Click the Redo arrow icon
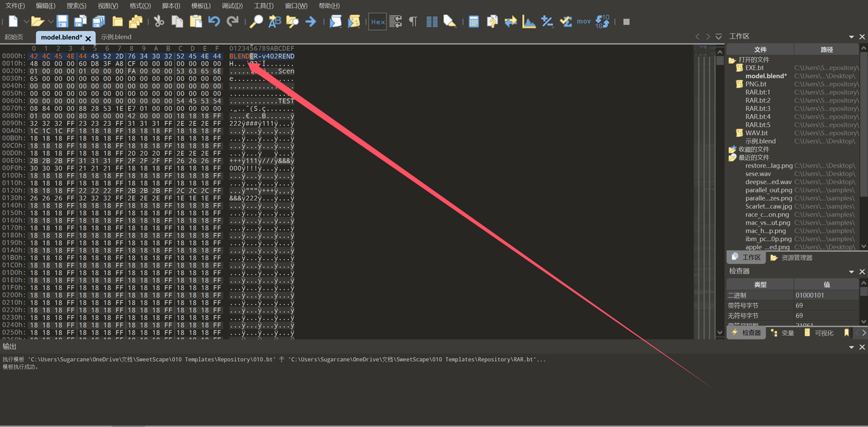Viewport: 868px width, 427px height. coord(232,22)
